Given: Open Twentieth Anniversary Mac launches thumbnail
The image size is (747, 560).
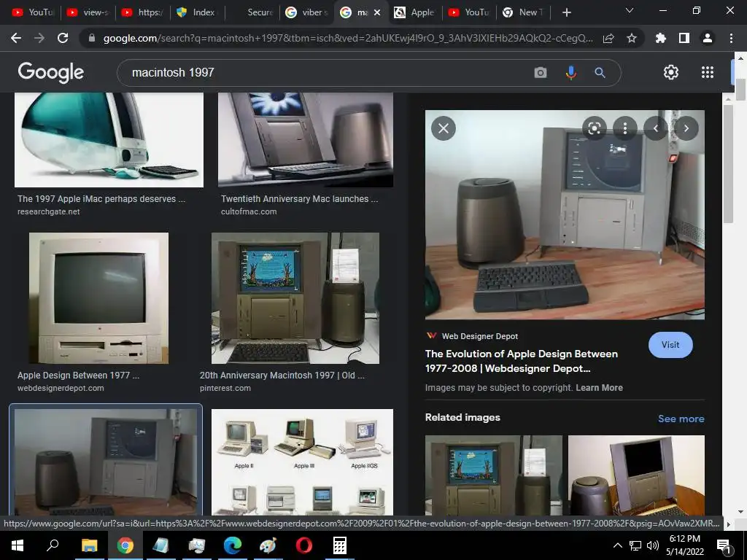Looking at the screenshot, I should pos(306,139).
